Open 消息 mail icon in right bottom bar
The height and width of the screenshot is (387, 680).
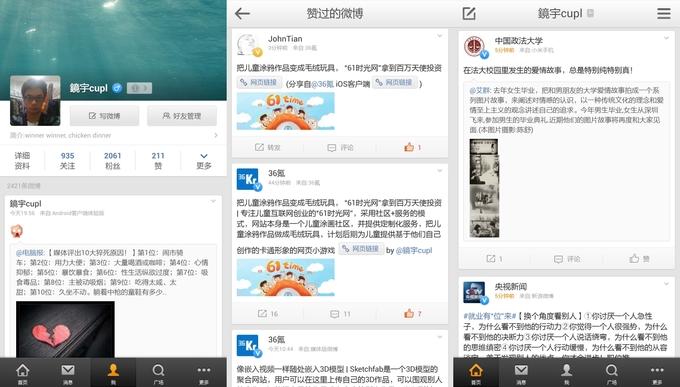pos(521,373)
